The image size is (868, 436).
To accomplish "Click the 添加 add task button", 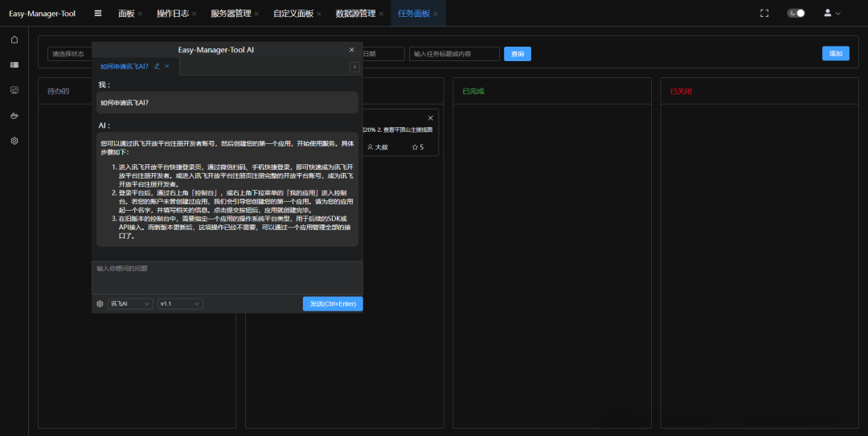I will 835,54.
